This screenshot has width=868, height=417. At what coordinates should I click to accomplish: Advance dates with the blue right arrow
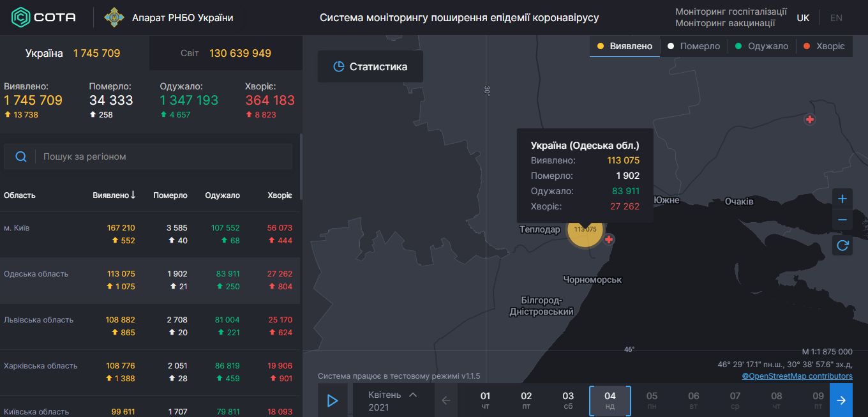pos(841,400)
